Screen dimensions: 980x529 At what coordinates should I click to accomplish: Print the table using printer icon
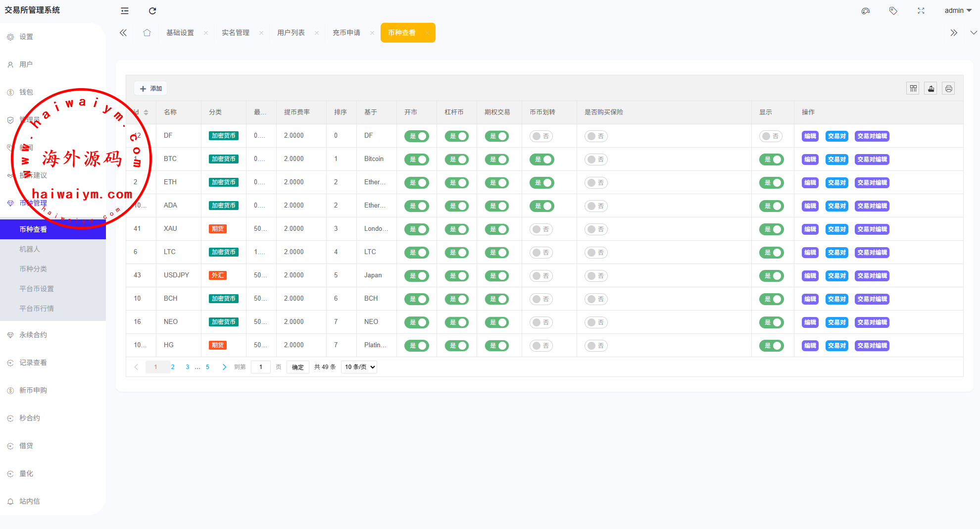[948, 89]
